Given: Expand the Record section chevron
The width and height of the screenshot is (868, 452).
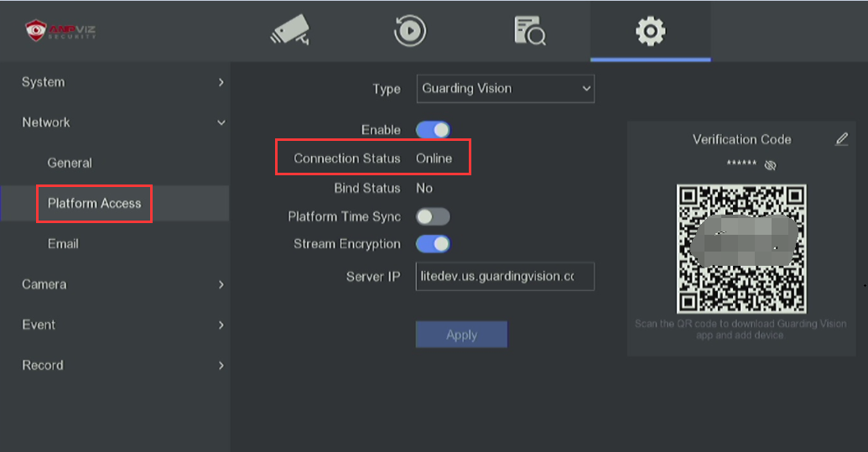Looking at the screenshot, I should 221,365.
